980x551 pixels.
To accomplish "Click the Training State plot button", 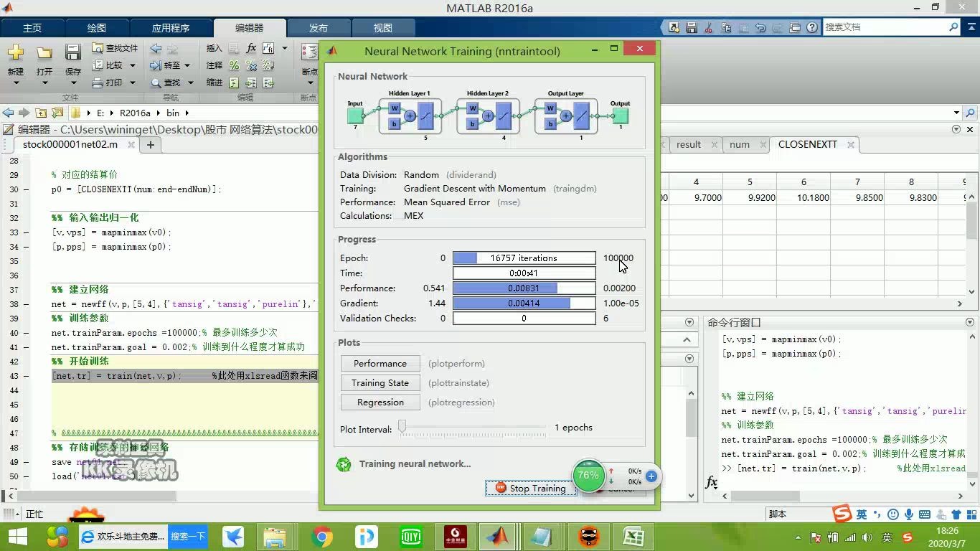I will point(380,383).
